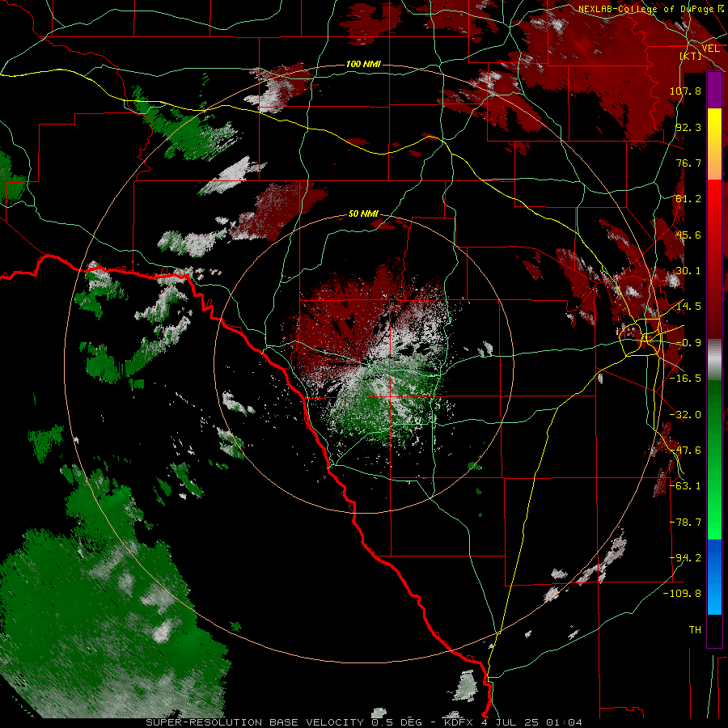Click the VEL legend title
Image resolution: width=728 pixels, height=728 pixels.
point(710,49)
